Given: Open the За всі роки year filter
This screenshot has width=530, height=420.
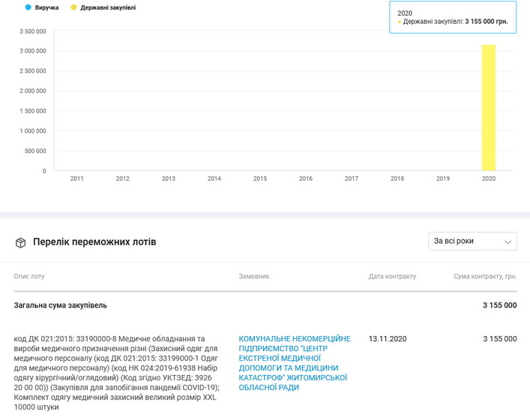Looking at the screenshot, I should point(472,241).
